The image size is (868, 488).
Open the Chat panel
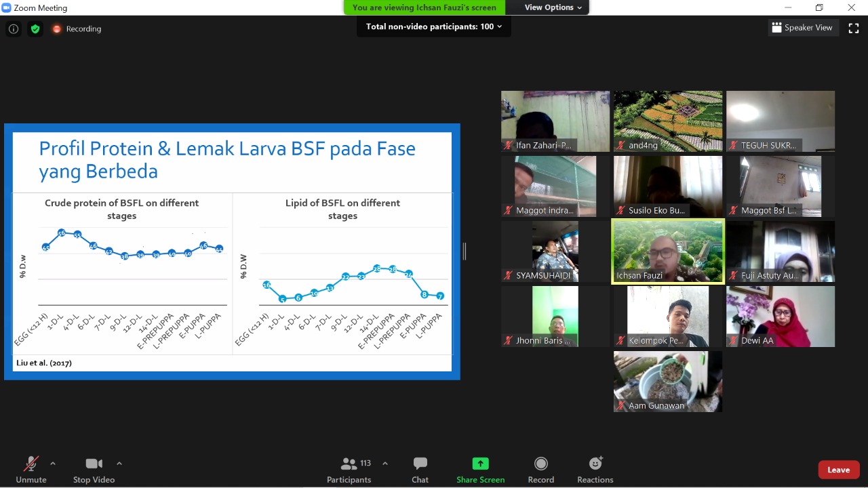420,470
